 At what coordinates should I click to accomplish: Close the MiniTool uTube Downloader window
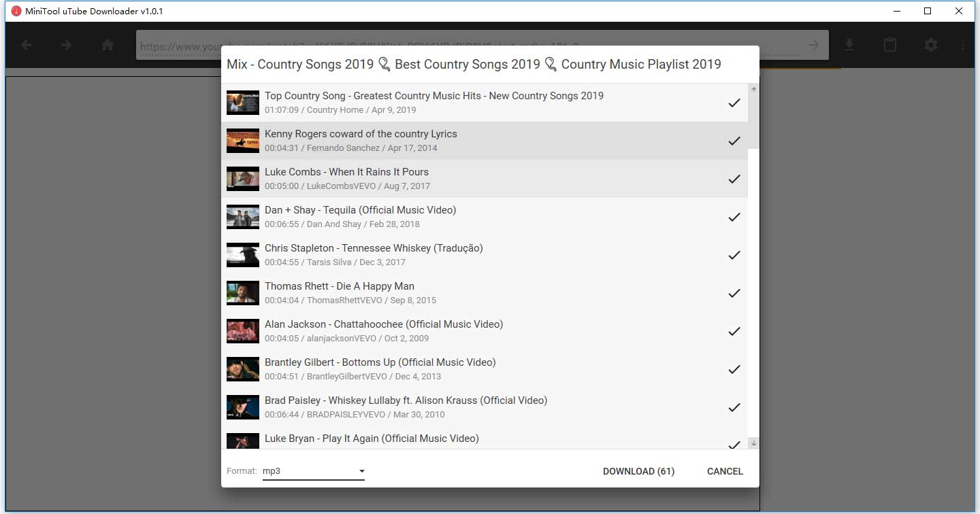pos(959,11)
